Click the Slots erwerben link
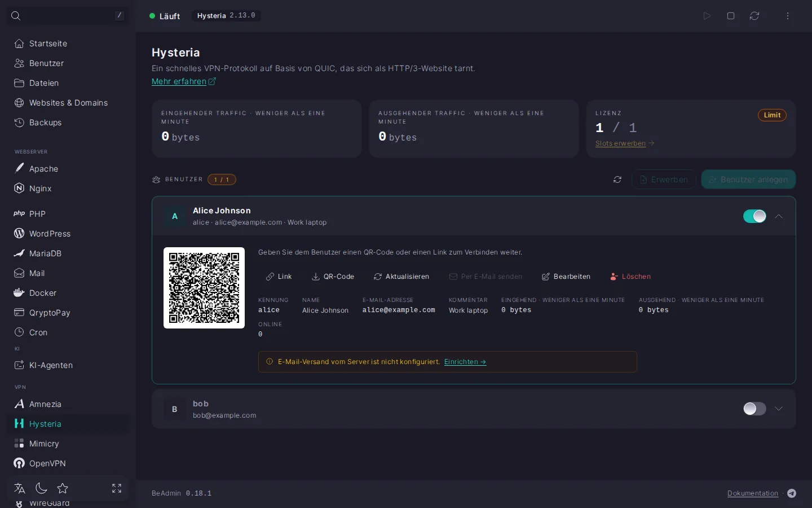The height and width of the screenshot is (508, 812). (625, 143)
